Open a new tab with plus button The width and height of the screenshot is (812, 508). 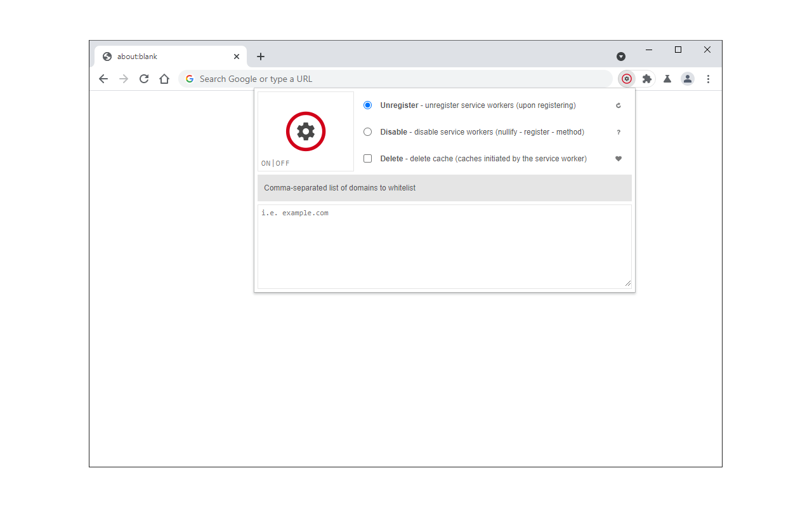coord(260,57)
